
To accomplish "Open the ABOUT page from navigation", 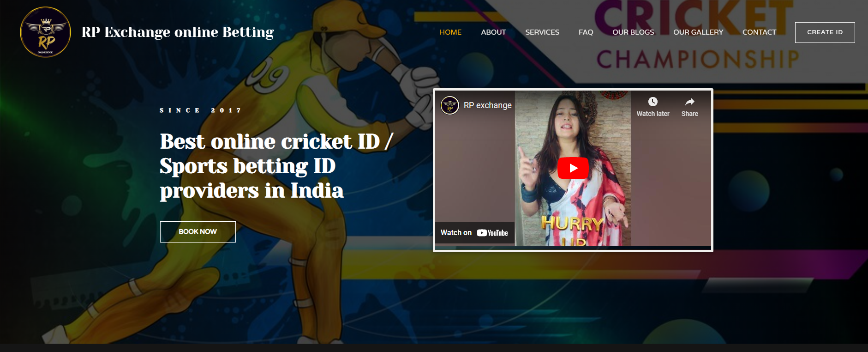I will (493, 32).
